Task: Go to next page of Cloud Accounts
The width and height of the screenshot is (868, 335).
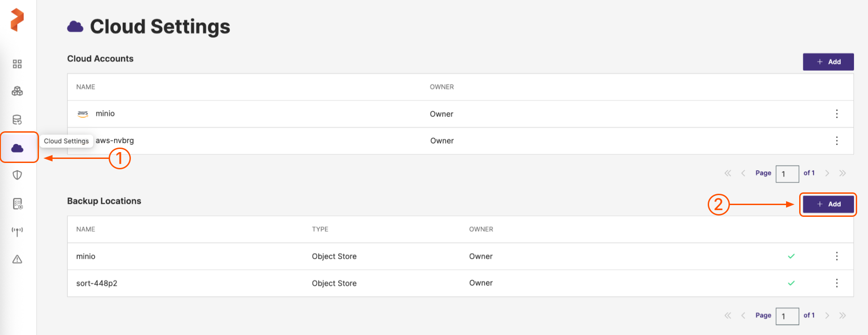Action: point(827,173)
